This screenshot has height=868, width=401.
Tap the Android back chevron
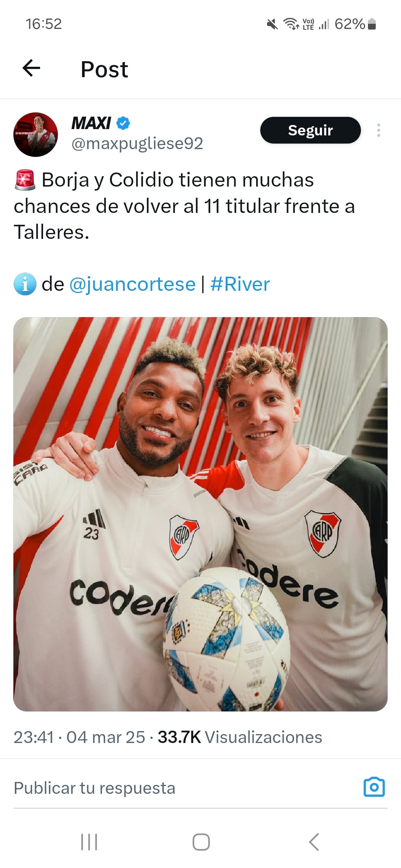pyautogui.click(x=314, y=842)
